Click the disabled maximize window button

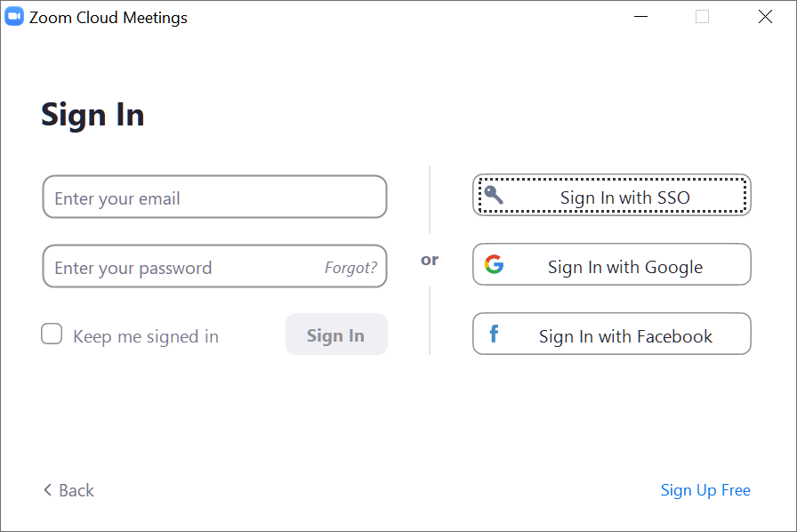click(703, 17)
